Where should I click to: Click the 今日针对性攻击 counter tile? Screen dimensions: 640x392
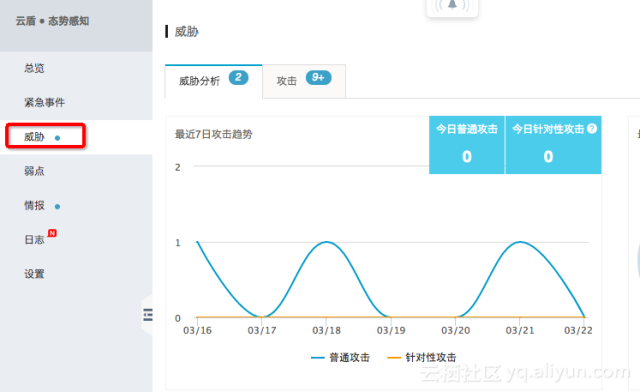(x=553, y=145)
